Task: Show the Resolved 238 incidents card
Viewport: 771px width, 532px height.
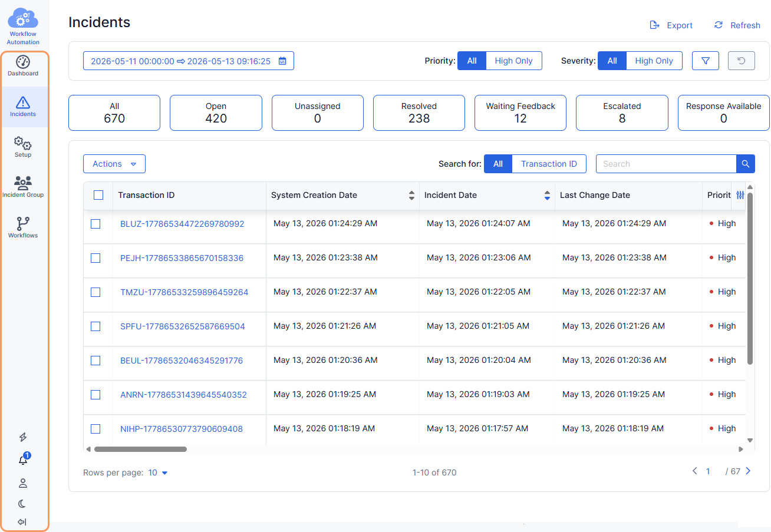Action: [x=419, y=113]
